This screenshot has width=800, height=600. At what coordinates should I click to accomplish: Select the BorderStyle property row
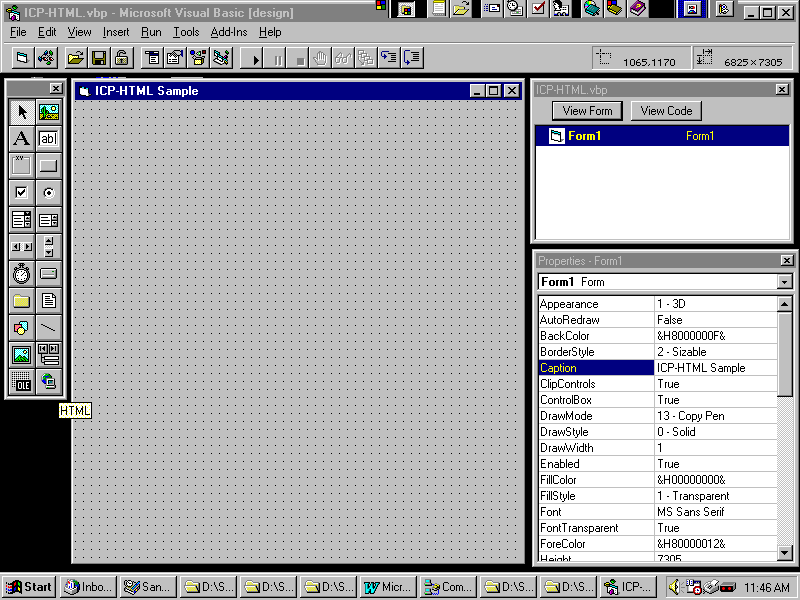(595, 352)
